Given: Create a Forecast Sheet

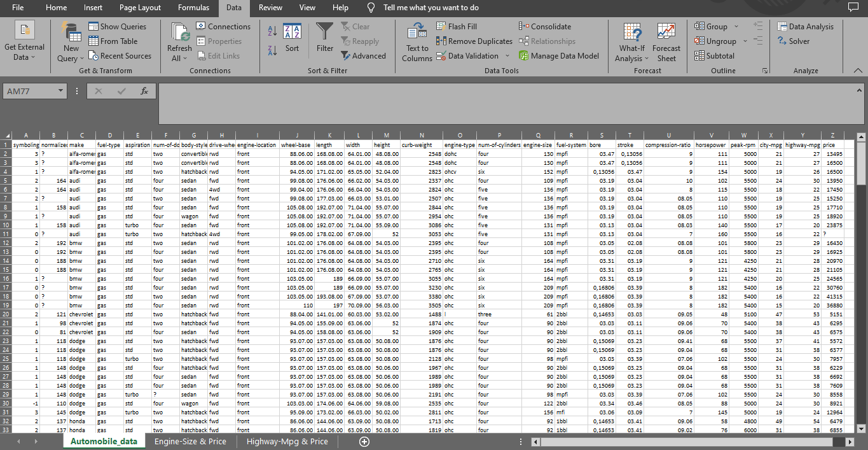Looking at the screenshot, I should pyautogui.click(x=666, y=42).
